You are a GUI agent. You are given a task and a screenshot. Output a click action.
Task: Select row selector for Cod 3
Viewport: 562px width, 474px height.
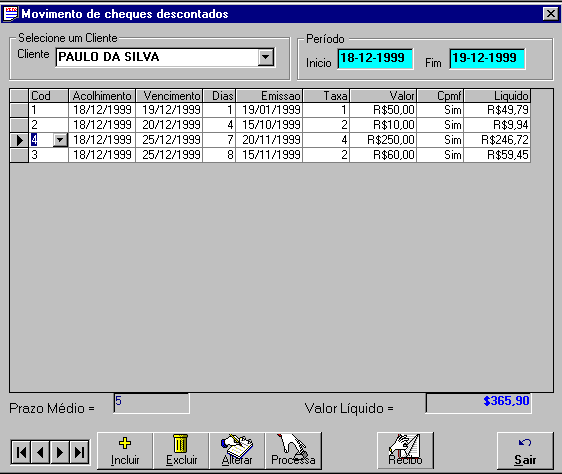click(x=19, y=155)
